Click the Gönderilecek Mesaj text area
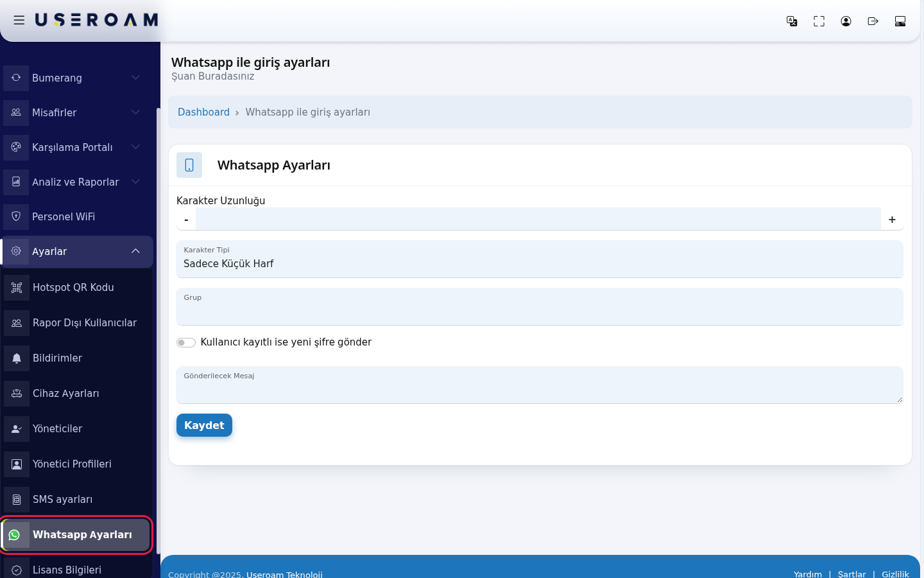924x578 pixels. [x=540, y=385]
